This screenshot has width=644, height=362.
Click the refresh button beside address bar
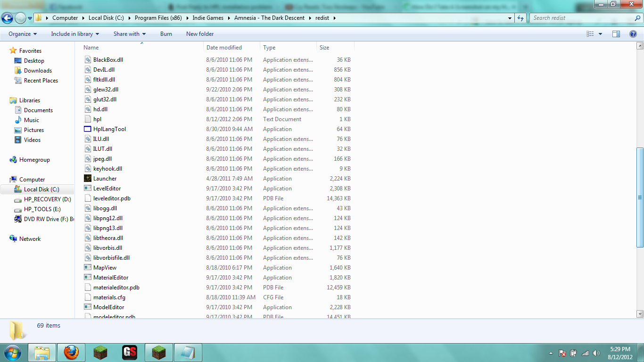coord(520,18)
